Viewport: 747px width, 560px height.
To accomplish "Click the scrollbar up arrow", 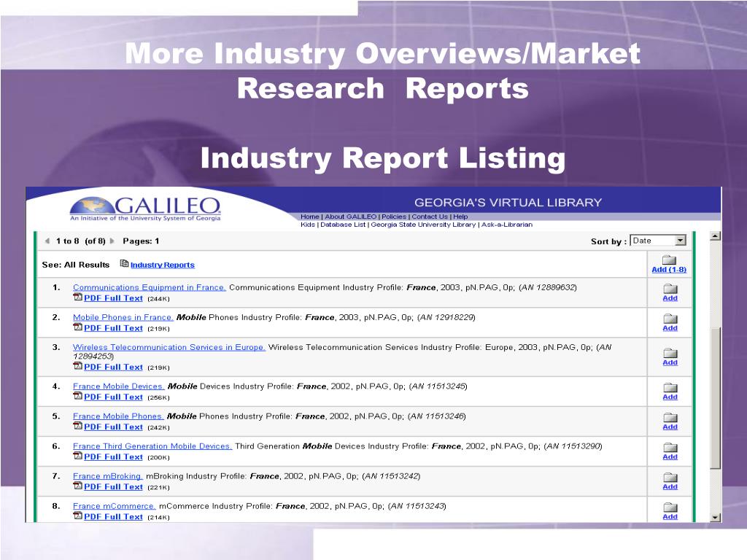I will coord(715,236).
